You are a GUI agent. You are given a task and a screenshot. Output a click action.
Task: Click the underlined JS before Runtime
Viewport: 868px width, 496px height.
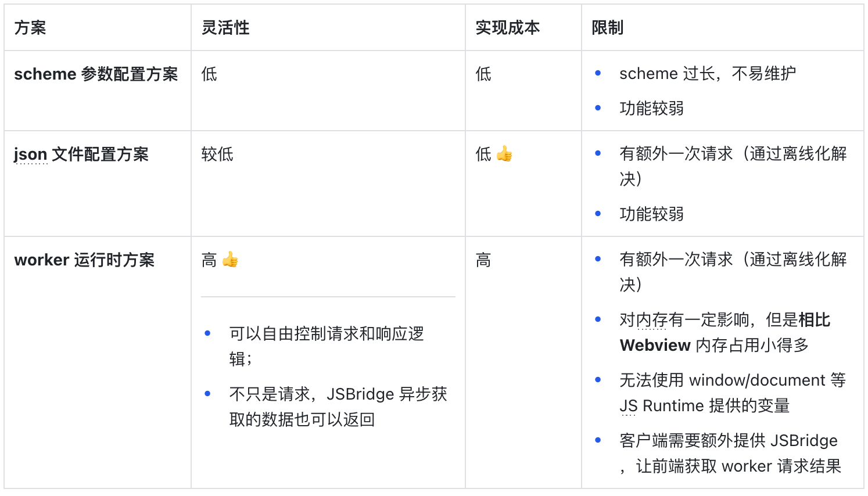(x=628, y=406)
